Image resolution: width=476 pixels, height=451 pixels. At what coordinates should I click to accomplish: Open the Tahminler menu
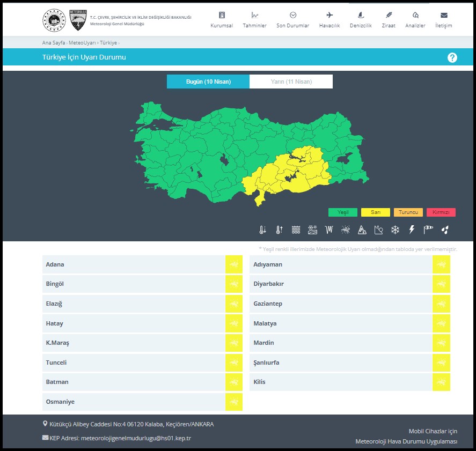coord(254,20)
